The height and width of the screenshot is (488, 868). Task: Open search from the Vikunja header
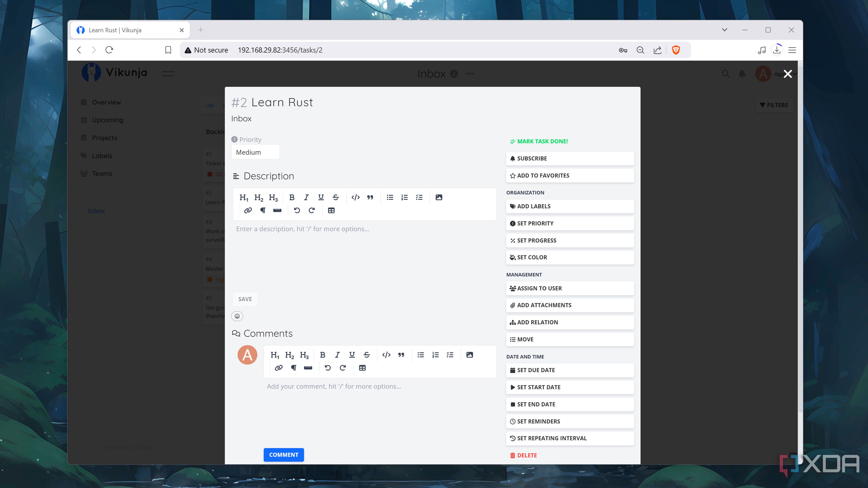coord(726,74)
